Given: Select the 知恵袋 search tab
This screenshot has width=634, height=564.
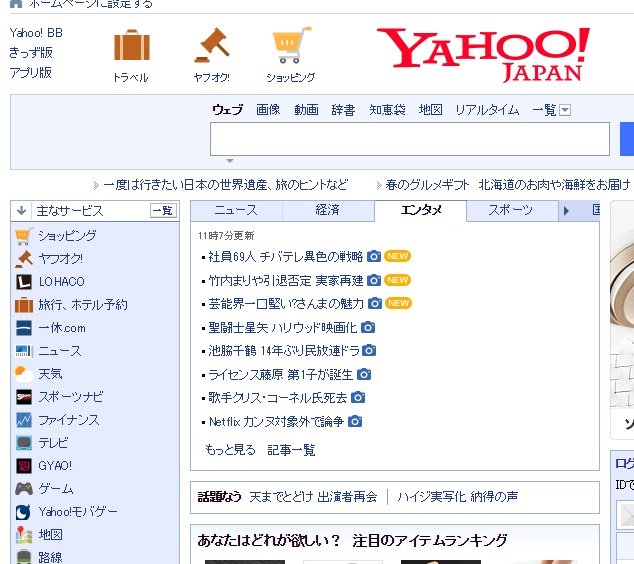Looking at the screenshot, I should pyautogui.click(x=387, y=110).
